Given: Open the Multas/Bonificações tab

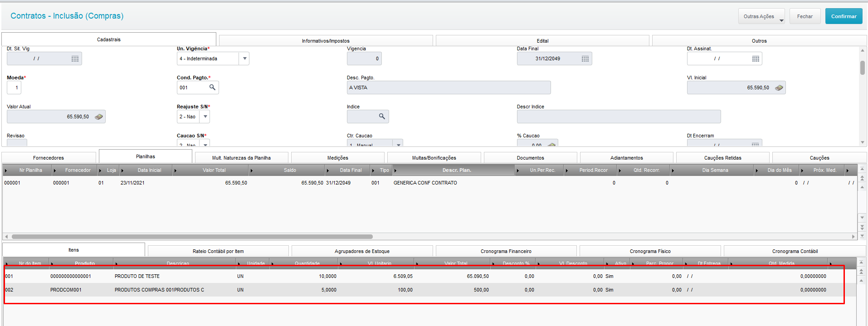Looking at the screenshot, I should coord(434,158).
